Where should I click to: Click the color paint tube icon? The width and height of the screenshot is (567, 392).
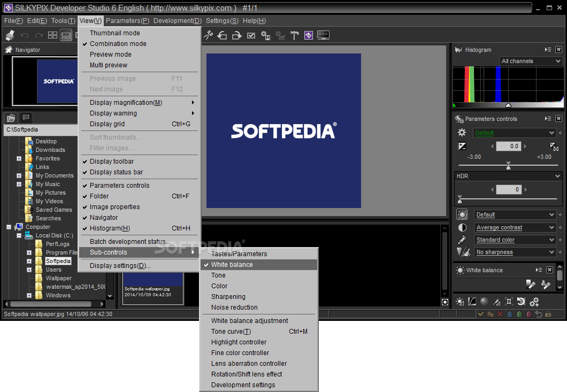(x=462, y=240)
